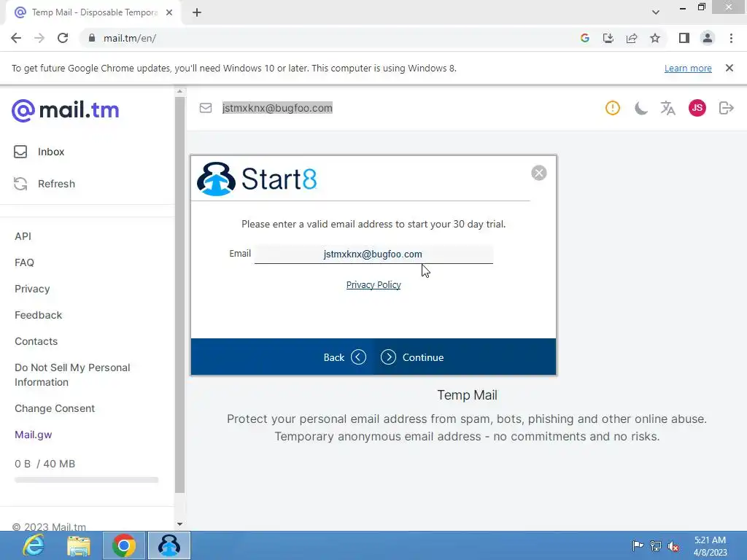Click the browser back arrow
The image size is (747, 560).
click(16, 38)
